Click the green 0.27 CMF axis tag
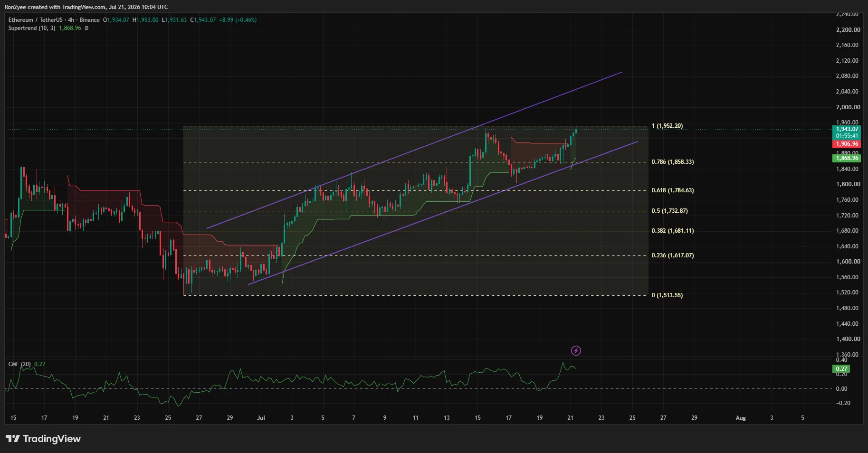 tap(841, 369)
